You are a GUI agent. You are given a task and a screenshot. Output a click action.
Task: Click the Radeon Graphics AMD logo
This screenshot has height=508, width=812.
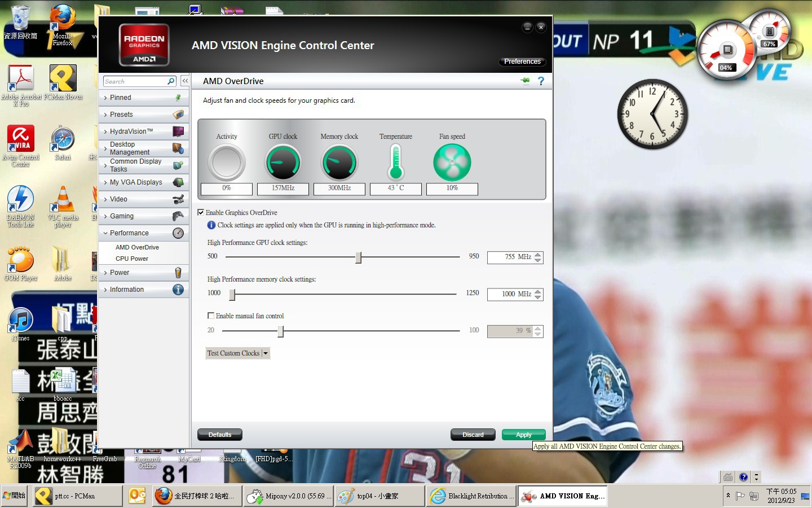pyautogui.click(x=144, y=45)
